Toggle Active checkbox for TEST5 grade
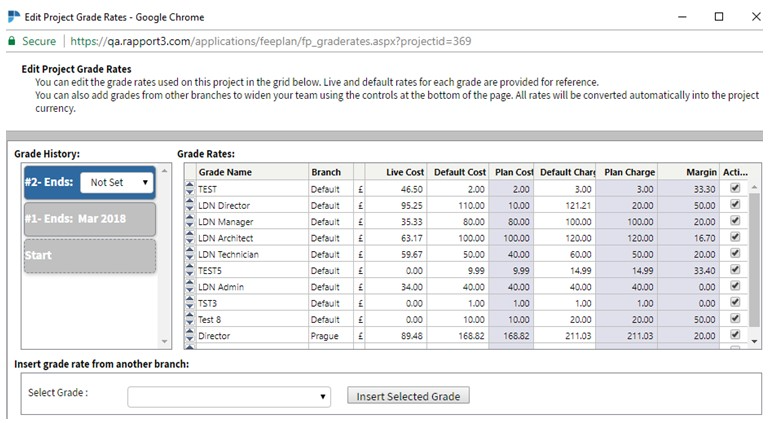Screen dimensions: 777x423 [735, 269]
